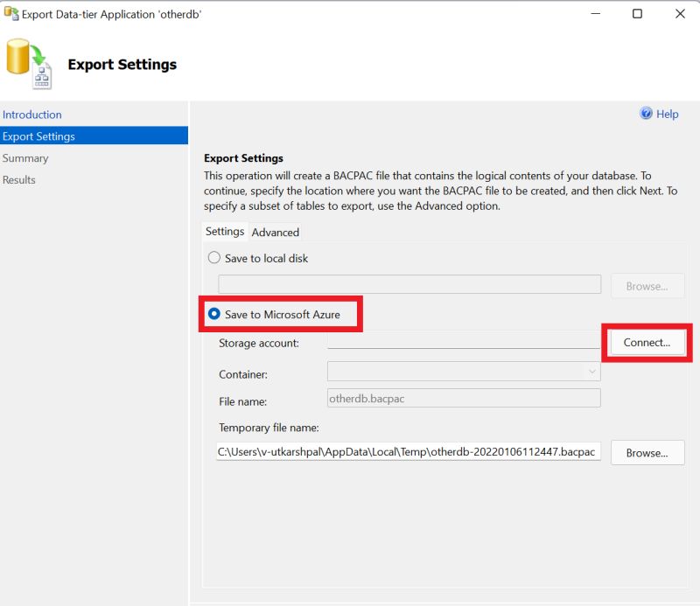Click Browse next to Temporary file name

pyautogui.click(x=647, y=452)
